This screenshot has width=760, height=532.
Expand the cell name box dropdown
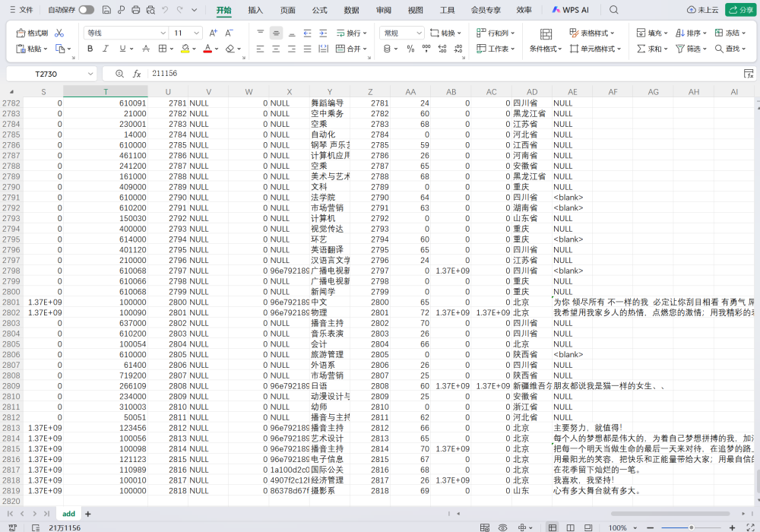tap(90, 74)
